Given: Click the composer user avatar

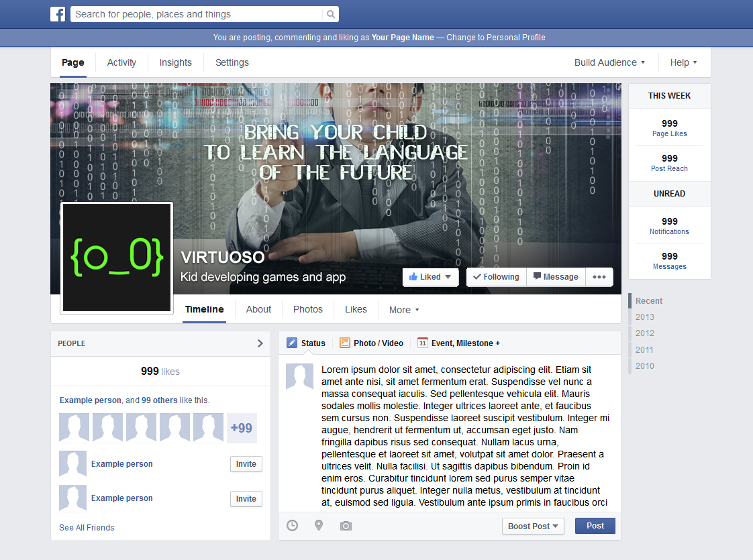Looking at the screenshot, I should coord(300,376).
